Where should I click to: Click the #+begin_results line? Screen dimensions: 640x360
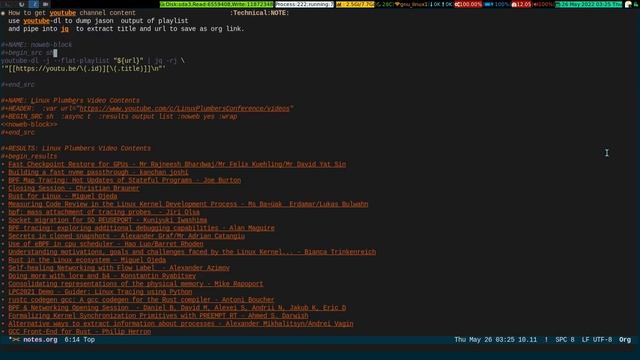[x=29, y=156]
